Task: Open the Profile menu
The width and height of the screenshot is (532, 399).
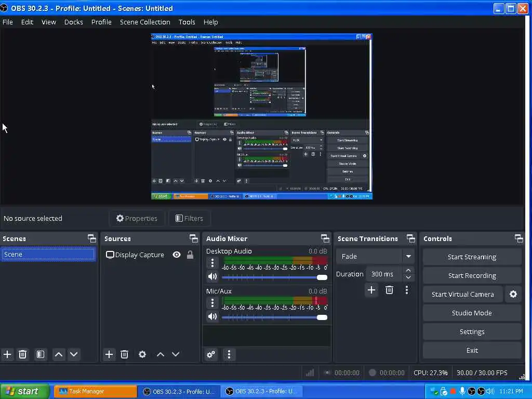Action: point(101,22)
